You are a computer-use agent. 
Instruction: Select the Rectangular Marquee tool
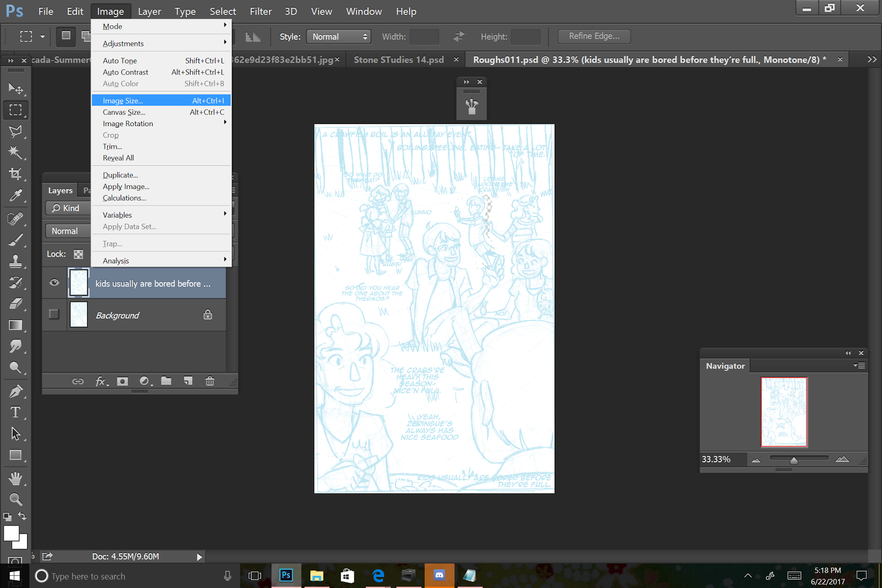(15, 110)
